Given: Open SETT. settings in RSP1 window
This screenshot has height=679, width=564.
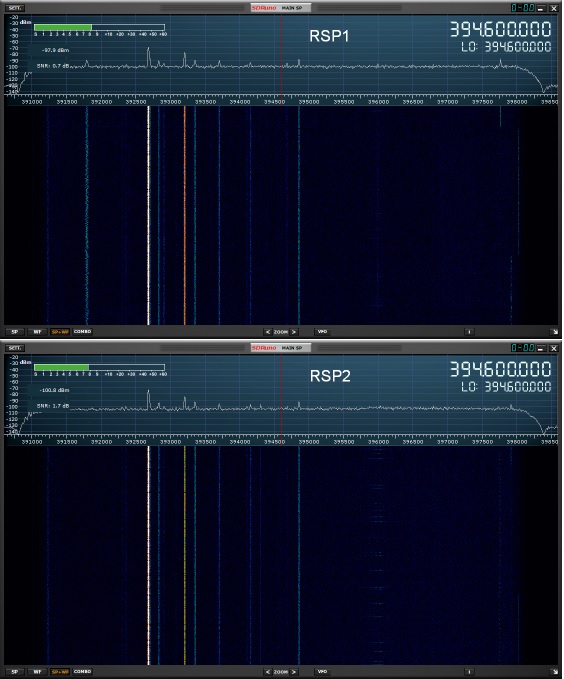Looking at the screenshot, I should [16, 8].
